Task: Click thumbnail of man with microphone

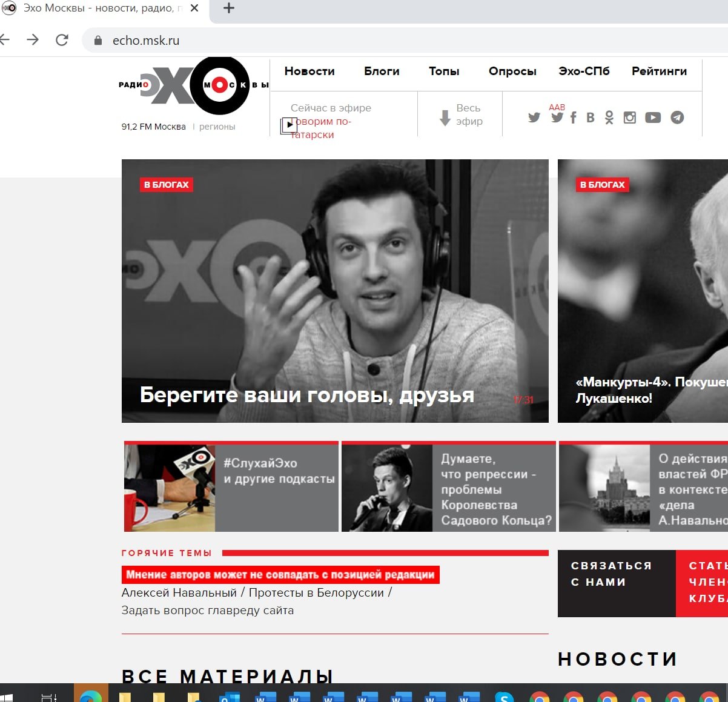Action: pos(387,488)
